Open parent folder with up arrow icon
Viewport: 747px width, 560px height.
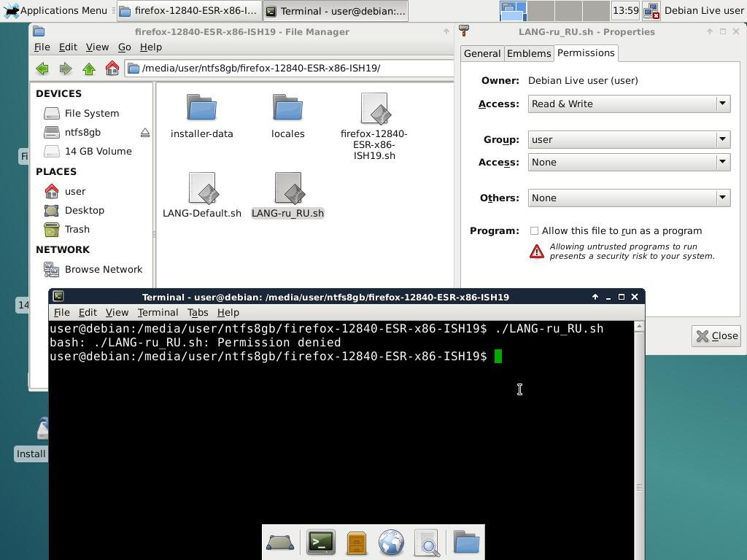click(x=89, y=69)
